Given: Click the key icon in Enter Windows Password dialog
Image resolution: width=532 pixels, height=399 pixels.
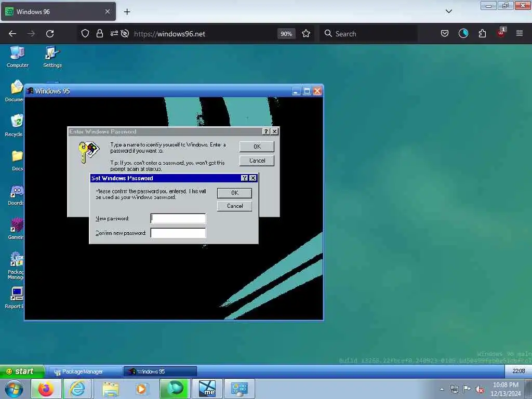Looking at the screenshot, I should [89, 152].
